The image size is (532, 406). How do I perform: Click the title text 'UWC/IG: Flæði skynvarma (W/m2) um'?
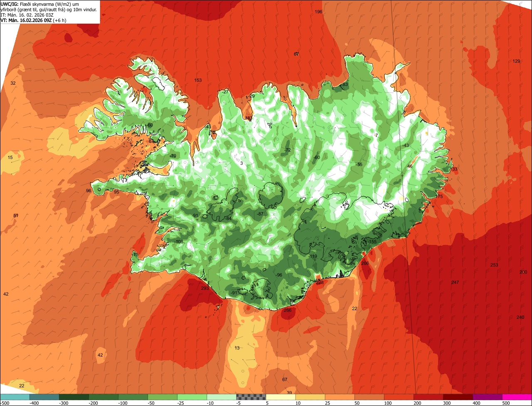pyautogui.click(x=40, y=4)
